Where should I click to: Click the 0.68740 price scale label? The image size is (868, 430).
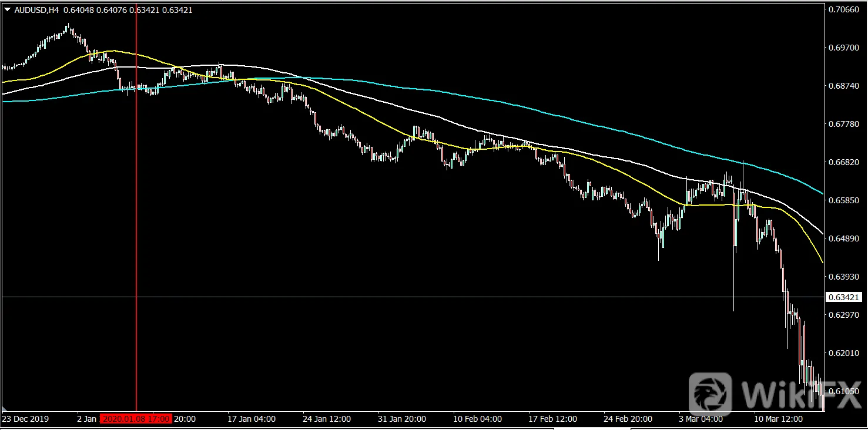click(843, 86)
